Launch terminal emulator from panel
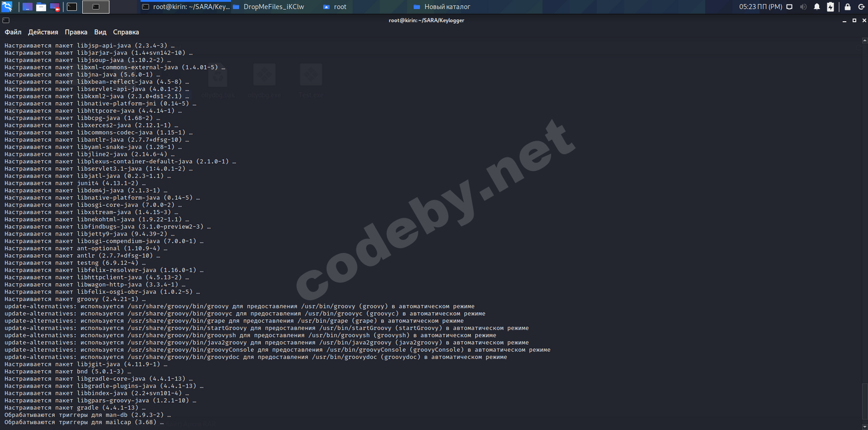This screenshot has width=868, height=430. 72,7
